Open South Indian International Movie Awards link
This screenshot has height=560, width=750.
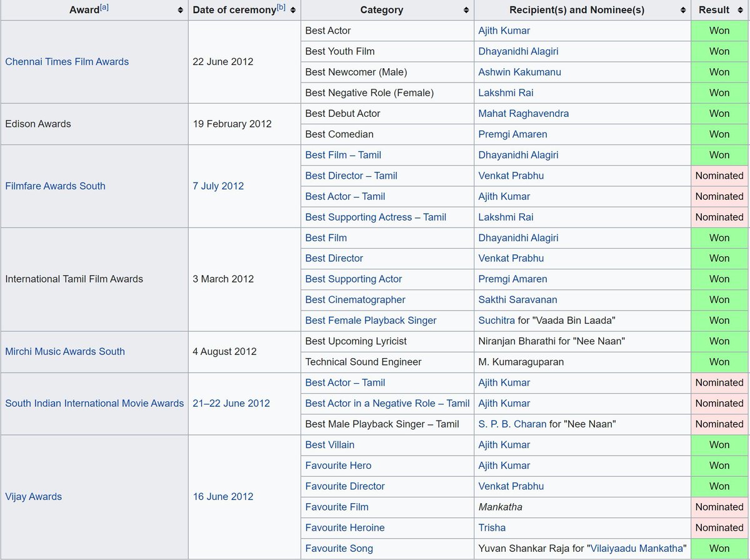(94, 403)
